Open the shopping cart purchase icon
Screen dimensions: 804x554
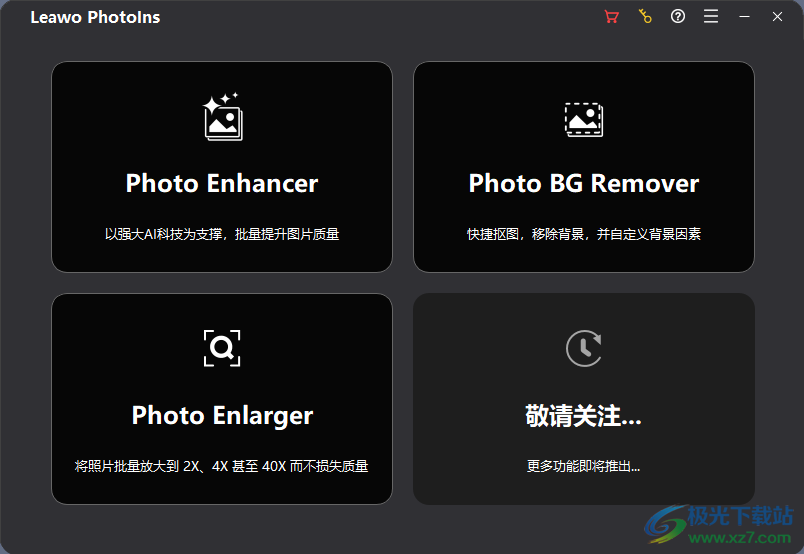tap(612, 17)
